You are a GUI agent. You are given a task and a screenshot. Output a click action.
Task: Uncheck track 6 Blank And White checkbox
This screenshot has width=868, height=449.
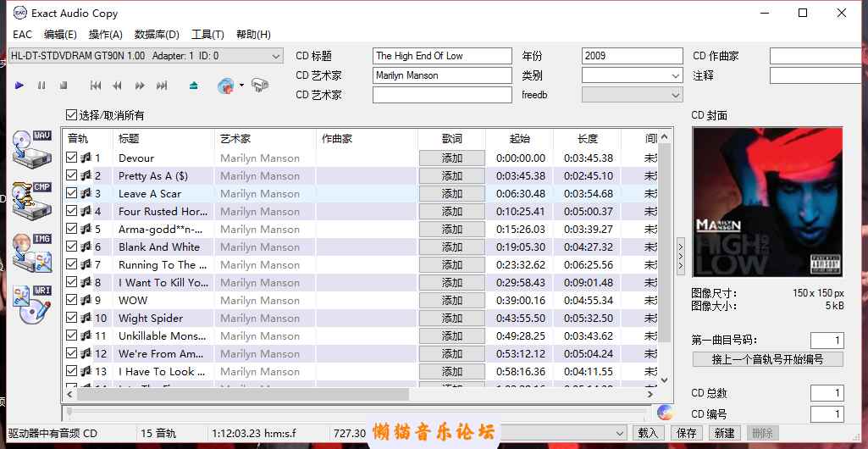tap(71, 247)
